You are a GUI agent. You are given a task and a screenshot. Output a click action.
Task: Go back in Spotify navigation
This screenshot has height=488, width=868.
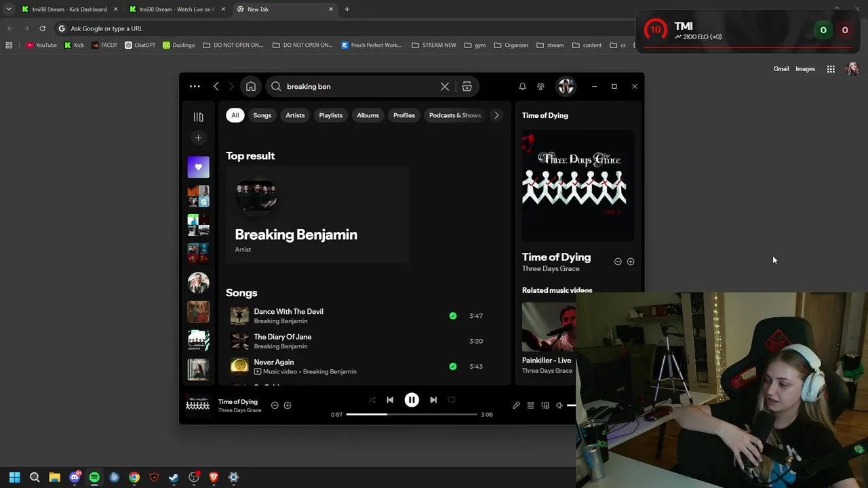pos(216,86)
